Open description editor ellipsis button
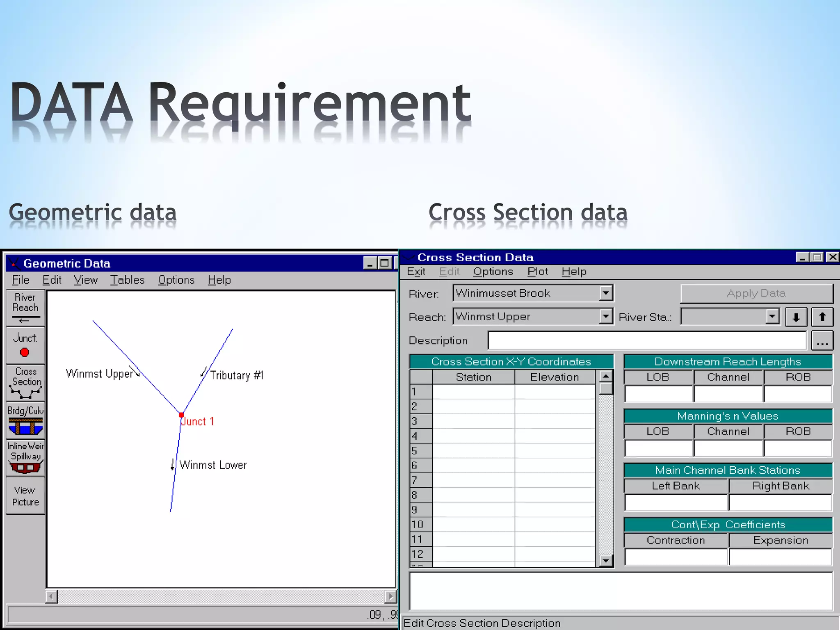This screenshot has width=840, height=630. point(822,341)
